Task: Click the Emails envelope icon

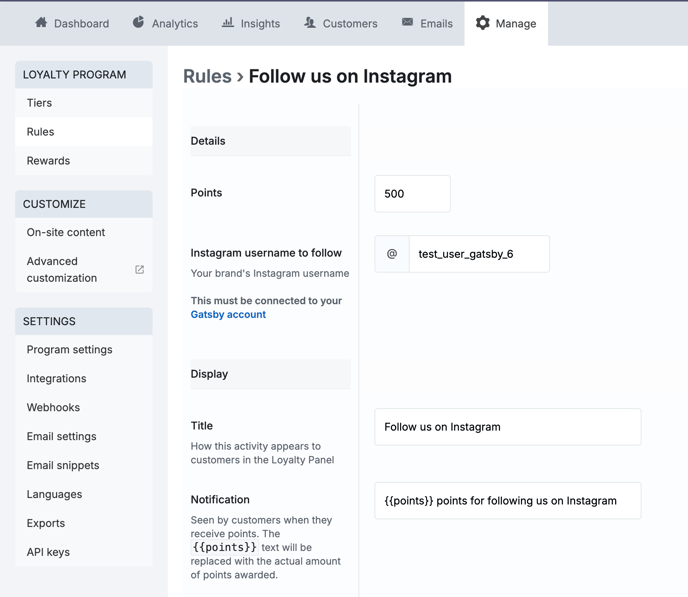Action: [x=408, y=22]
